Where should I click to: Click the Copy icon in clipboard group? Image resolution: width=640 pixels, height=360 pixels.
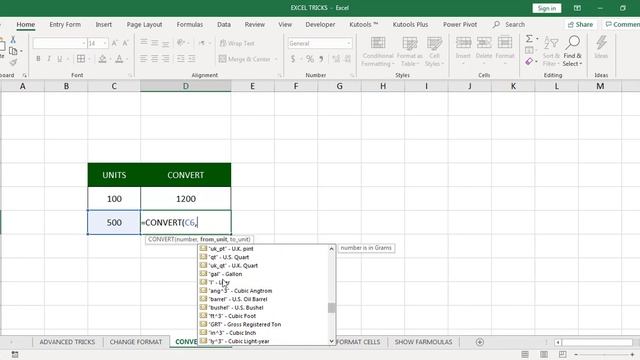13,51
